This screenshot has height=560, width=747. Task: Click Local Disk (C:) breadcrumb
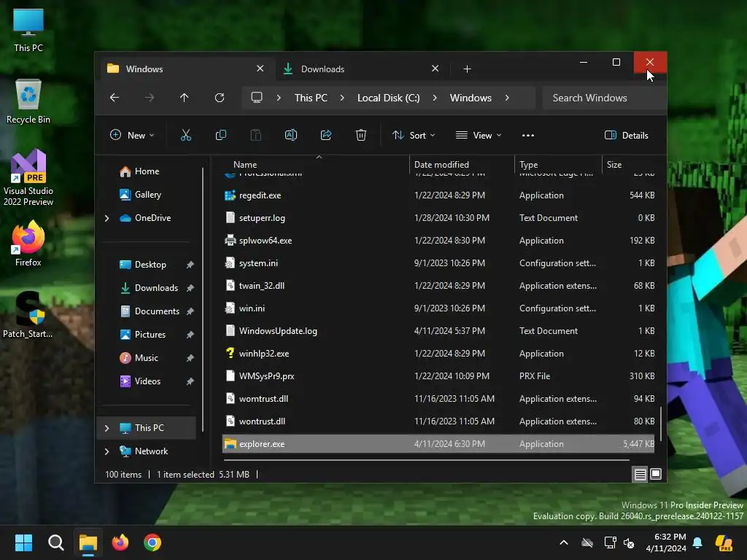(x=388, y=98)
